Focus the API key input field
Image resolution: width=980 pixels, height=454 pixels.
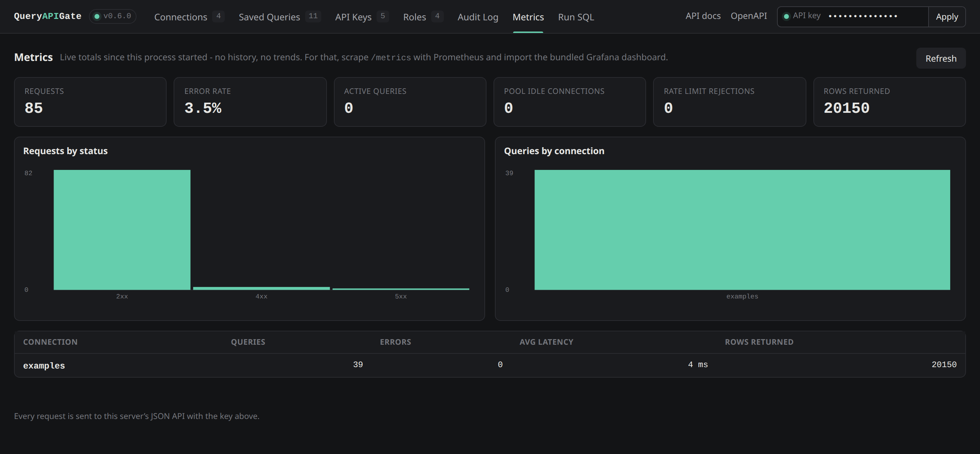point(876,16)
